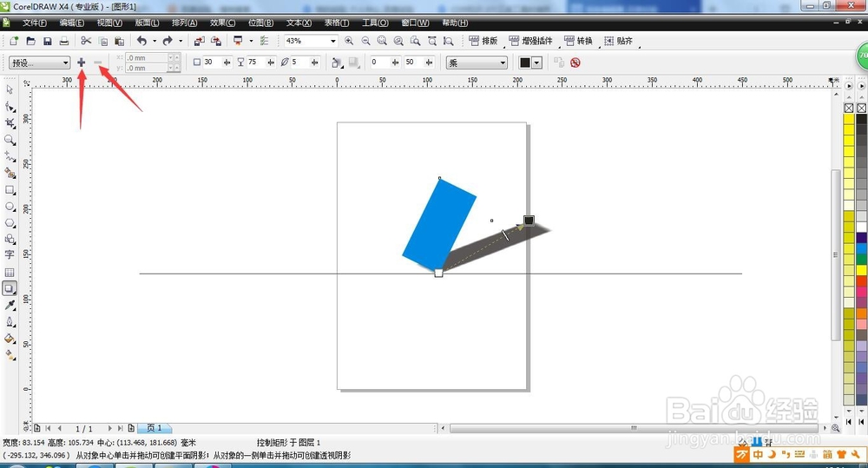Zoom out with magnifier minus icon
This screenshot has height=468, width=868.
365,41
